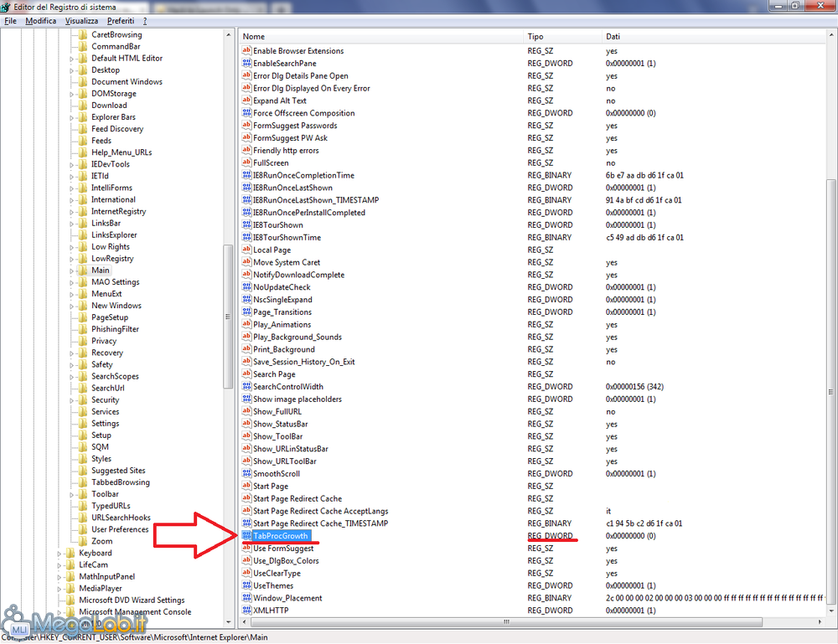The height and width of the screenshot is (644, 838).
Task: Click the binary icon beside IE8RunOnceCompletionTime
Action: pyautogui.click(x=246, y=175)
